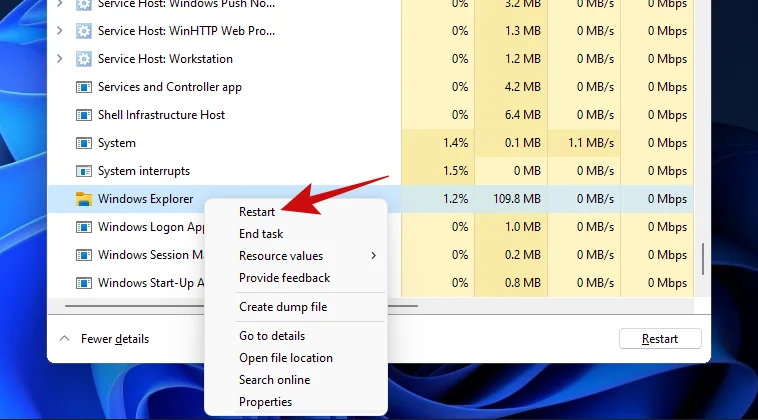Image resolution: width=758 pixels, height=420 pixels.
Task: Click Windows Explorer network value 0 Mbps
Action: 667,199
